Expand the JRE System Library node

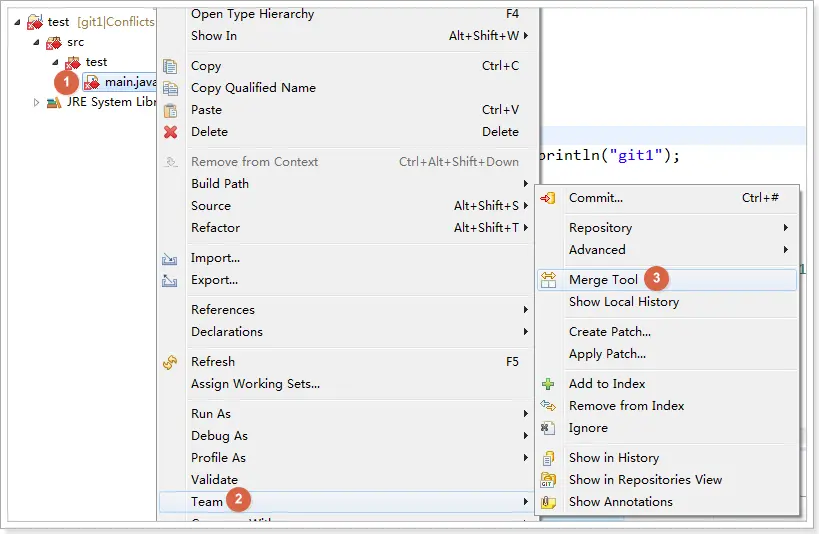click(36, 102)
